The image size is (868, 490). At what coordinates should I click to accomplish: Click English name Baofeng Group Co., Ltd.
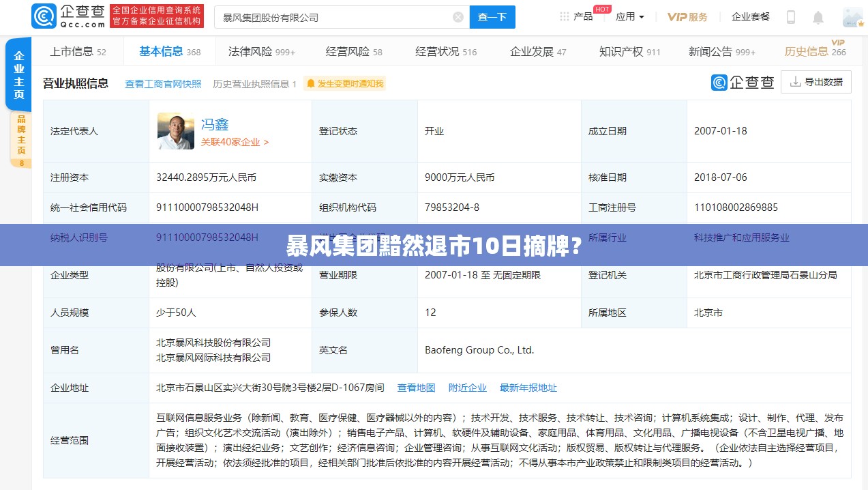[x=479, y=350]
